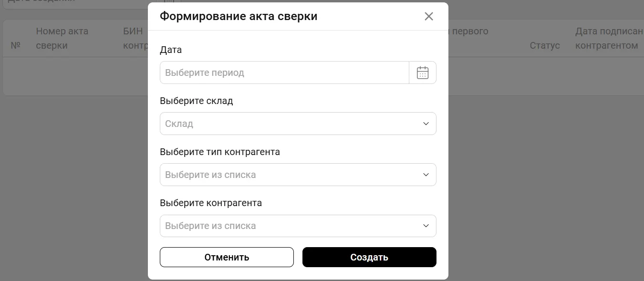Click the 'Номер акта сверки' column header

62,39
